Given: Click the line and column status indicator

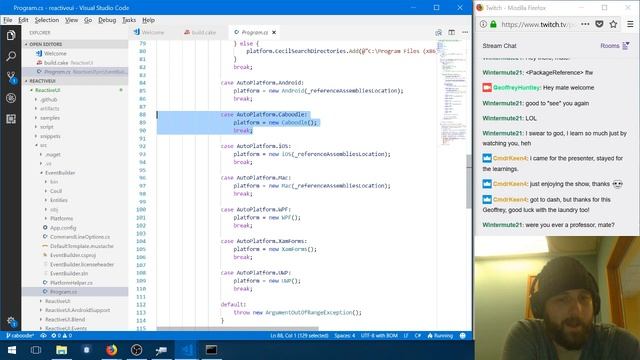Looking at the screenshot, I should click(x=299, y=336).
